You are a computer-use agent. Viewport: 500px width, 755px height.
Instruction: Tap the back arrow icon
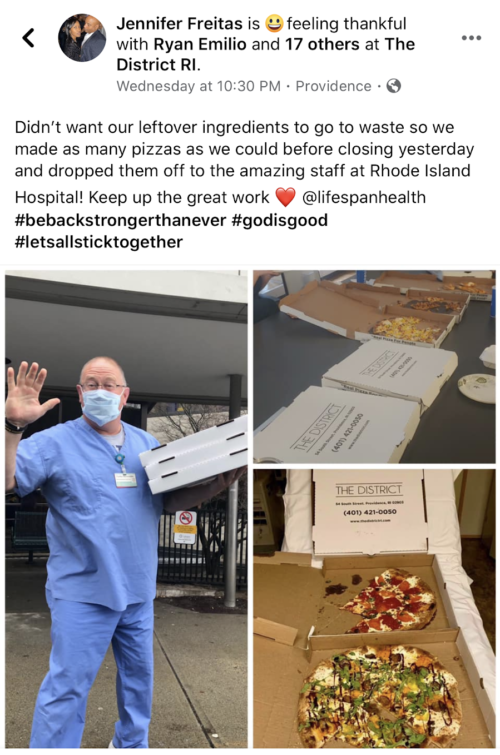tap(29, 38)
